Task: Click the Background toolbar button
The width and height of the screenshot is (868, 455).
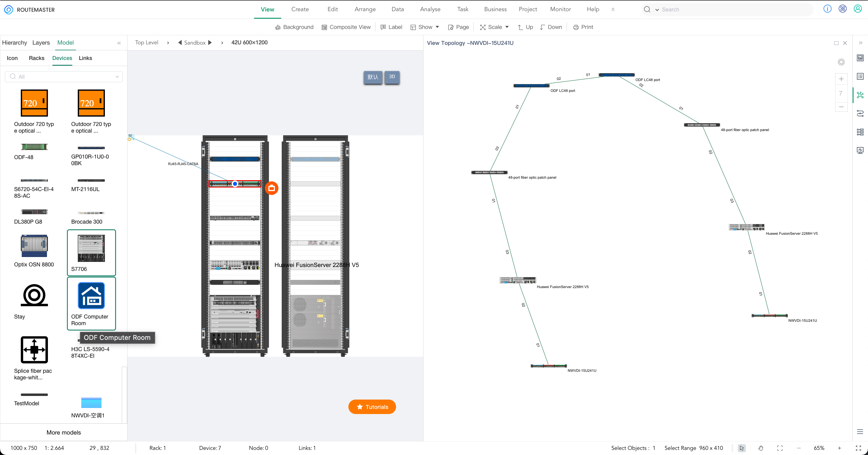Action: (x=294, y=27)
